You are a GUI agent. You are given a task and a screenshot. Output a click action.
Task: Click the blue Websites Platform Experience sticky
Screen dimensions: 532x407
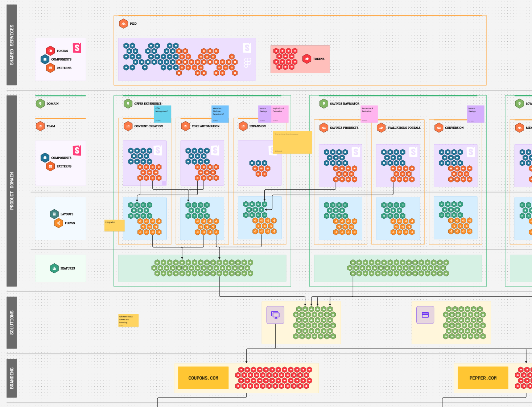click(220, 114)
